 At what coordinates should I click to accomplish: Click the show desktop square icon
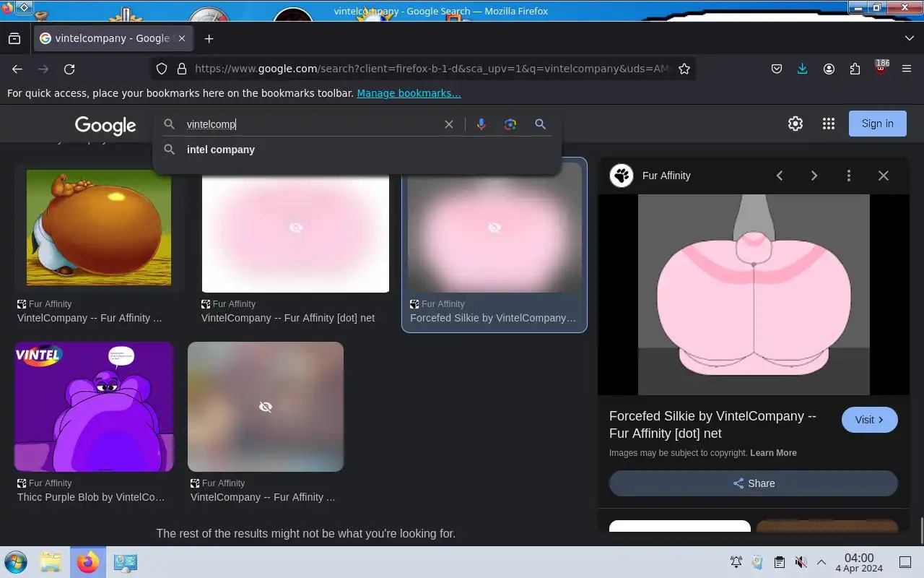pyautogui.click(x=905, y=562)
